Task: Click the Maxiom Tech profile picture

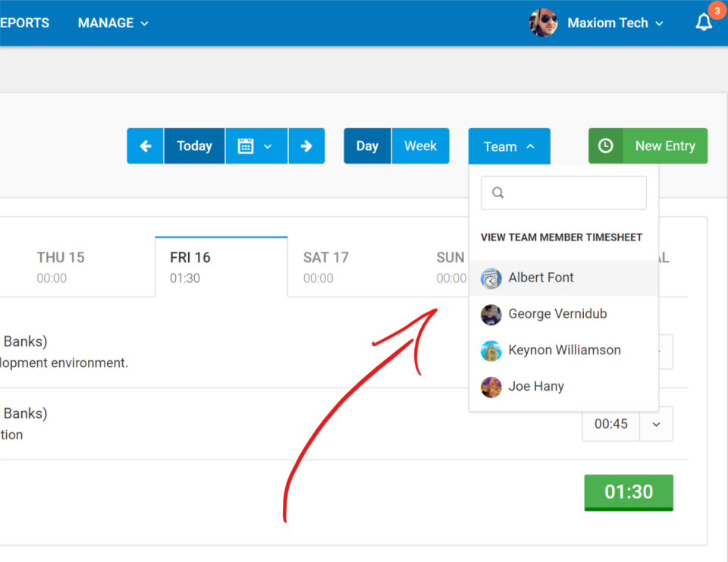Action: [543, 22]
